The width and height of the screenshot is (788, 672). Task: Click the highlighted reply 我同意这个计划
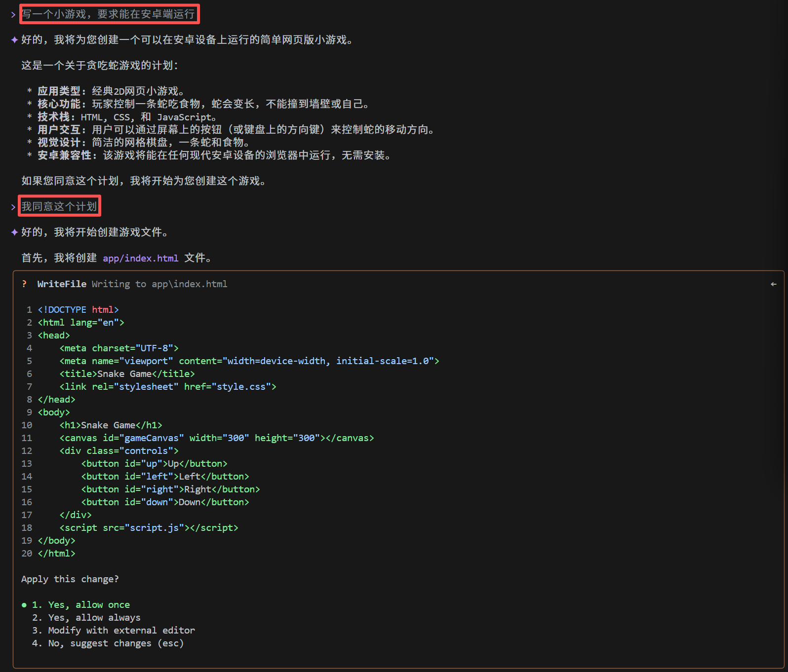pos(59,206)
